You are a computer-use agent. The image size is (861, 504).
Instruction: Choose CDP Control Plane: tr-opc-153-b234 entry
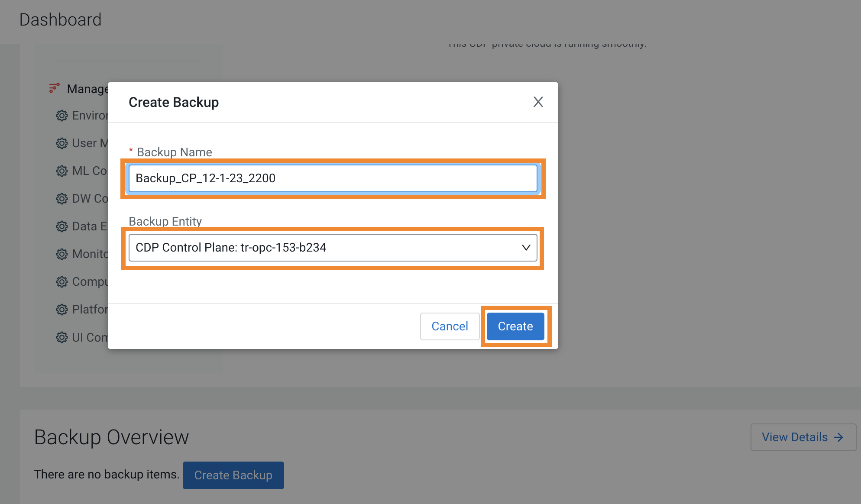[x=231, y=247]
